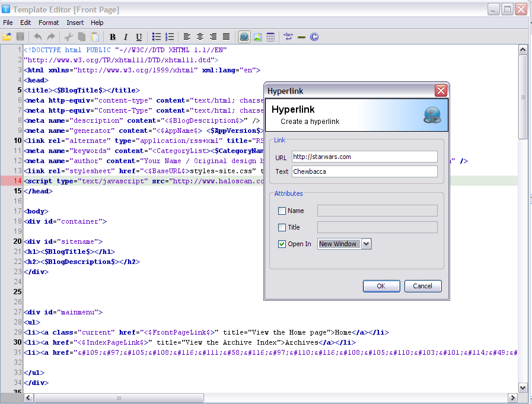This screenshot has height=404, width=532.
Task: Insert a numbered list
Action: [x=170, y=37]
